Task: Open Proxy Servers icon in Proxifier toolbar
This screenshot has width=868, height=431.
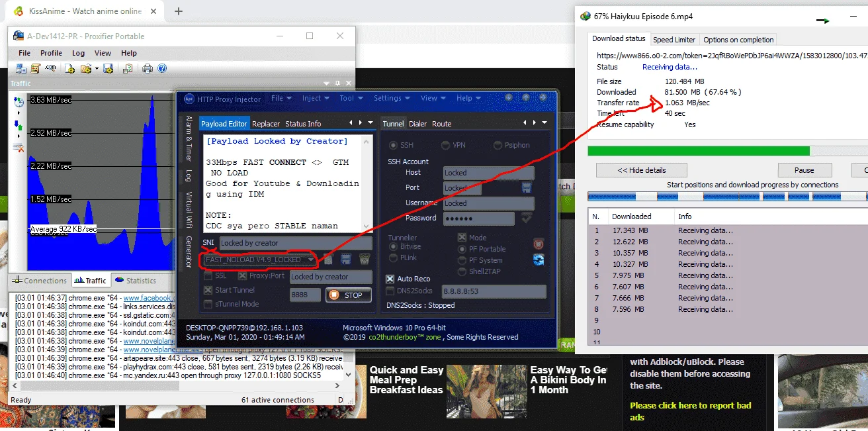Action: 21,68
